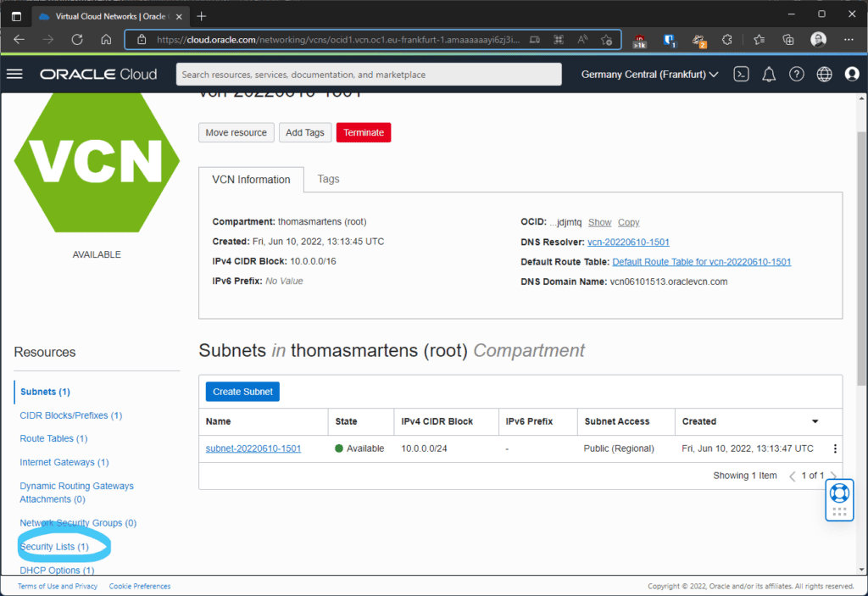
Task: Open the user profile avatar icon
Action: coord(852,74)
